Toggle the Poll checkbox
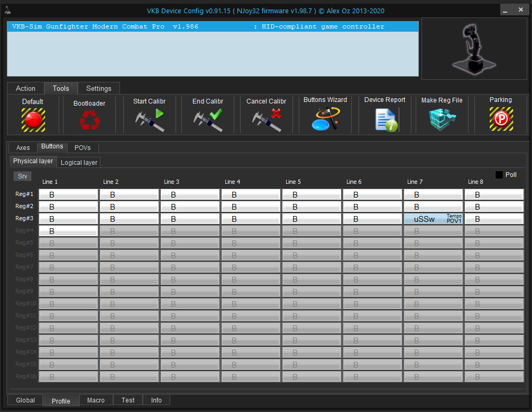The image size is (532, 412). click(499, 175)
